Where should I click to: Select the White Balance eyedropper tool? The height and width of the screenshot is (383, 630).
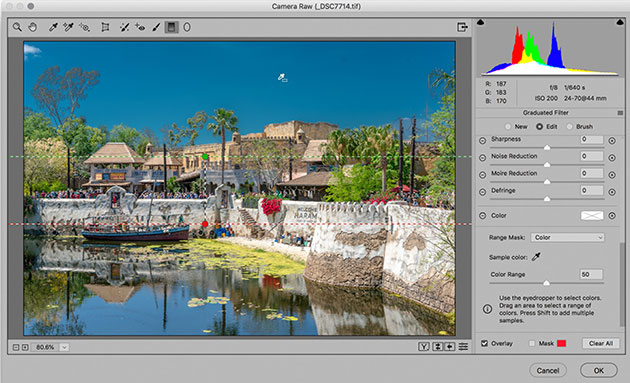coord(53,27)
